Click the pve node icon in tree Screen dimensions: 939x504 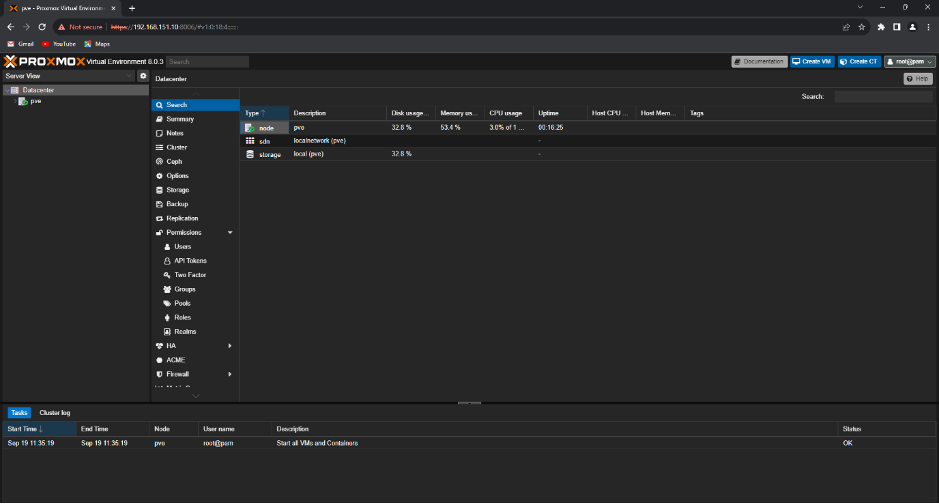click(x=23, y=101)
